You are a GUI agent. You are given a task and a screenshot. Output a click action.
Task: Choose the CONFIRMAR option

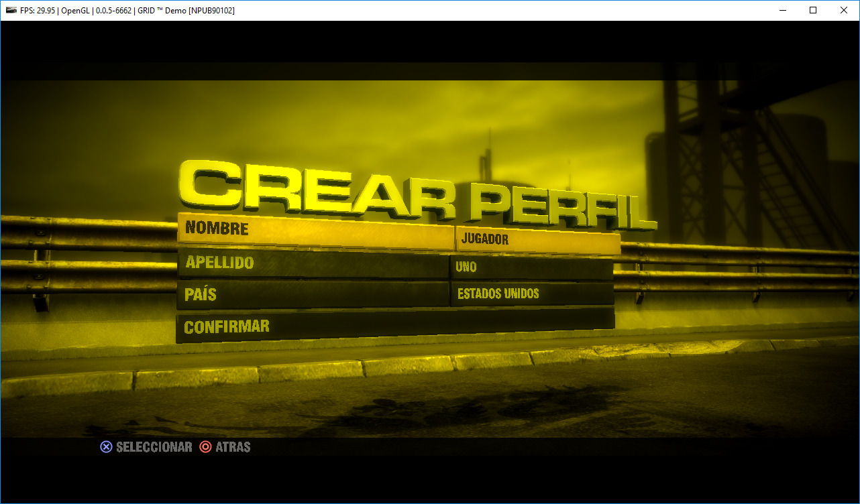click(395, 326)
